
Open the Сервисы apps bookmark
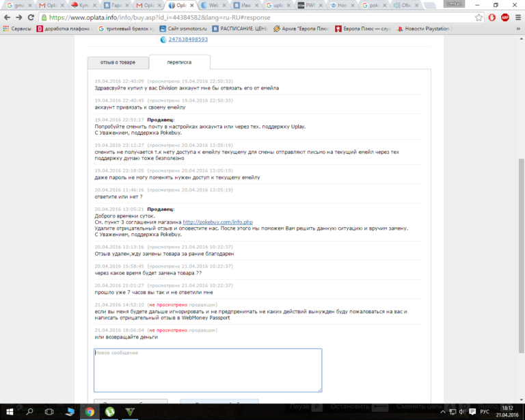[x=17, y=29]
